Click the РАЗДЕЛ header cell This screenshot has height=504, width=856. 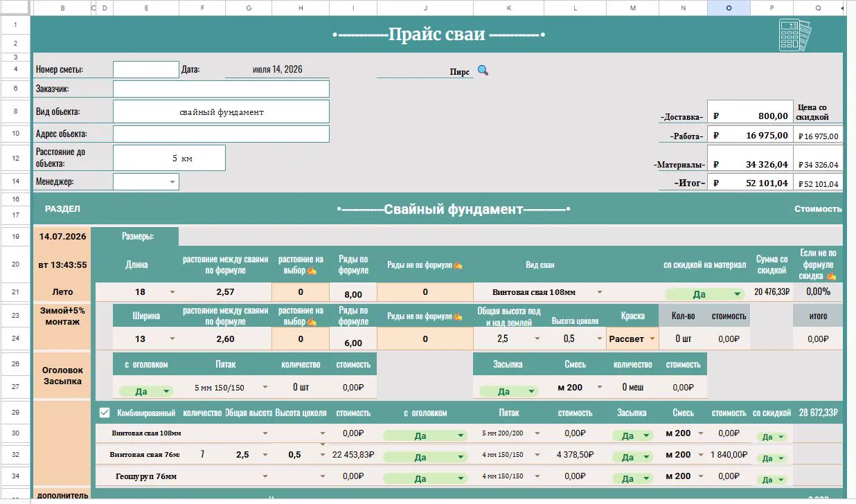point(62,209)
